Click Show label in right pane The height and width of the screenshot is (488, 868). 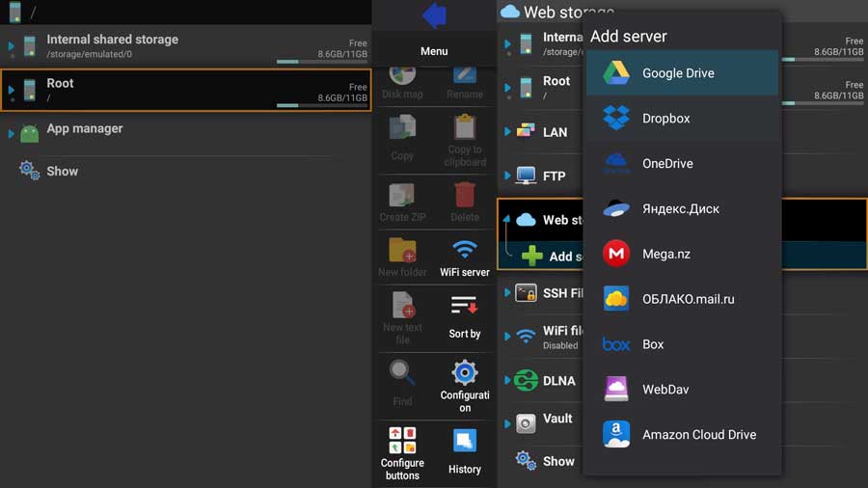(x=558, y=461)
